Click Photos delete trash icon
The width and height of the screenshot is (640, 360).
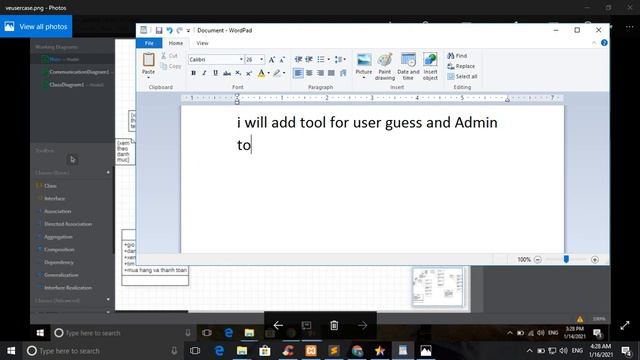(334, 325)
